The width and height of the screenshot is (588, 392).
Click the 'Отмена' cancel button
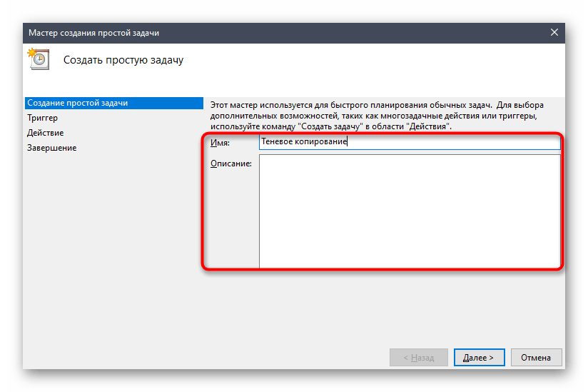[536, 358]
